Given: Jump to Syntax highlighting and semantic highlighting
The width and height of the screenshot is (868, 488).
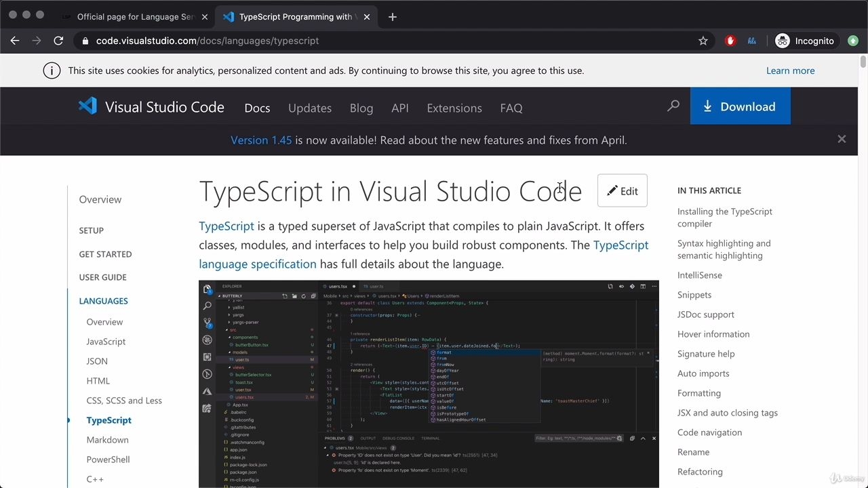Looking at the screenshot, I should click(x=724, y=249).
